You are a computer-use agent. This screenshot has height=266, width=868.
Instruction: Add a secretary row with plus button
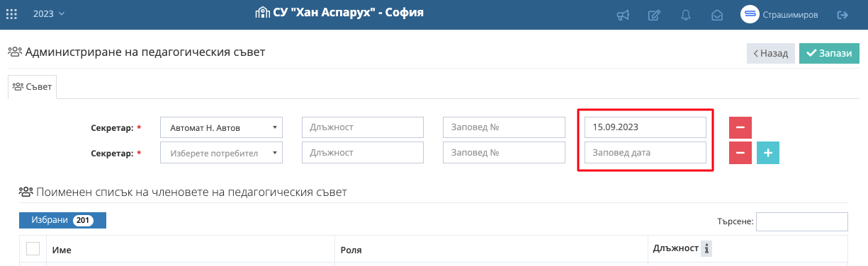768,153
